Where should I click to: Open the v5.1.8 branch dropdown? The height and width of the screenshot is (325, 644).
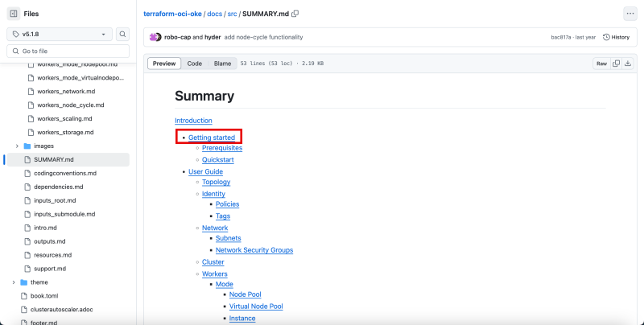pyautogui.click(x=60, y=35)
